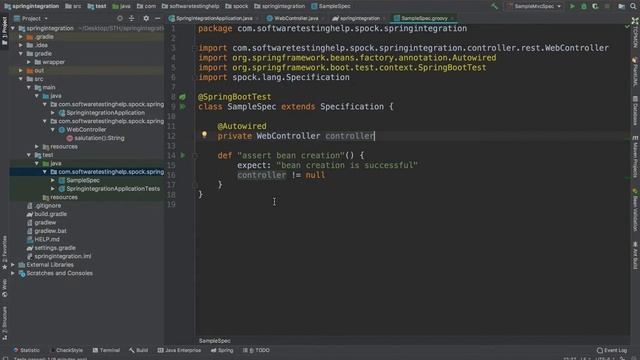This screenshot has width=640, height=360.
Task: Run SampleMvcSpec with green play button
Action: tap(572, 6)
